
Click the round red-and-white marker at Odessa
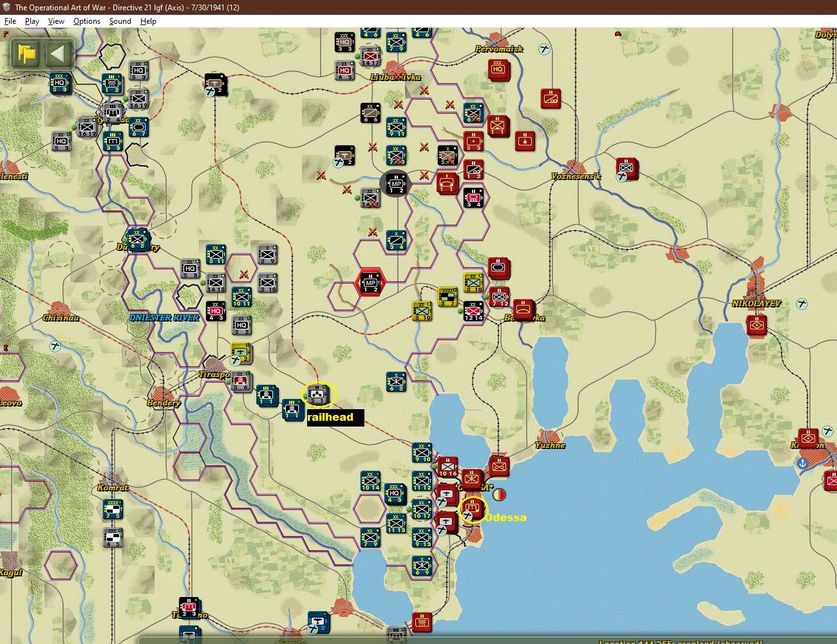coord(499,495)
